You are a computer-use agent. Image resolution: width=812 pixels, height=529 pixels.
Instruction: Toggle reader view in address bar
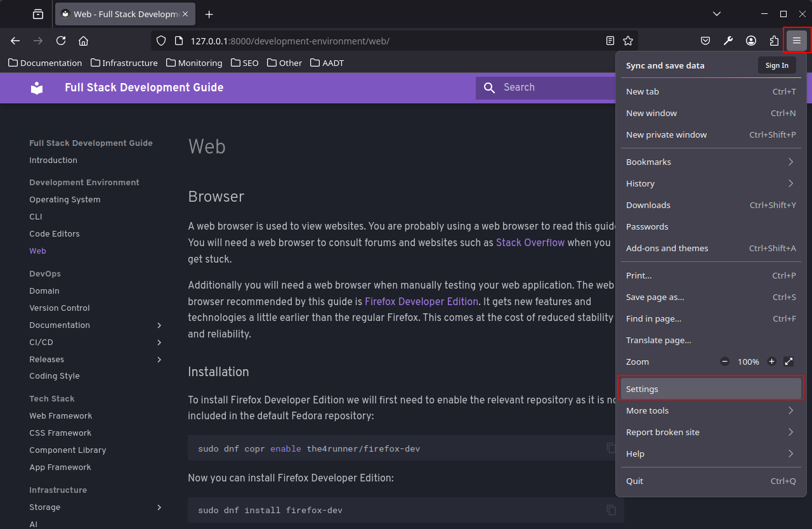tap(610, 41)
